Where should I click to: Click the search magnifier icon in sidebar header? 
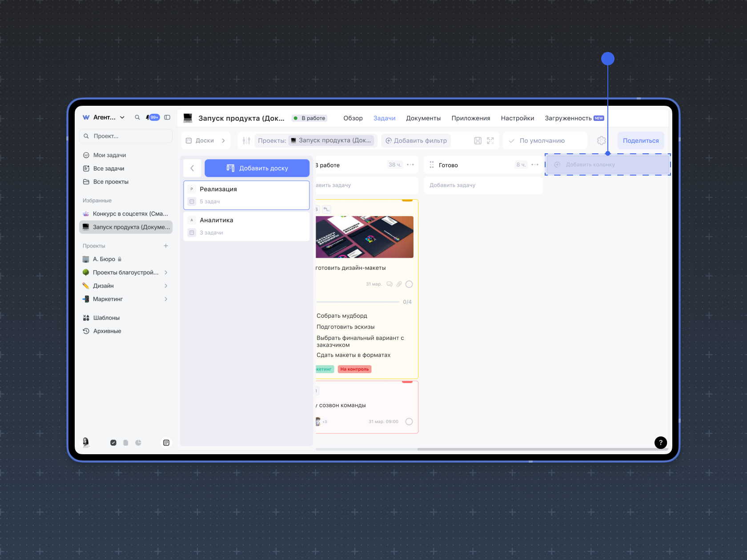coord(137,117)
